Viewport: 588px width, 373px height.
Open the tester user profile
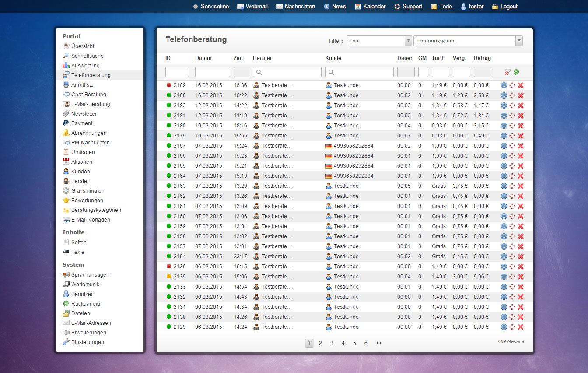(472, 7)
